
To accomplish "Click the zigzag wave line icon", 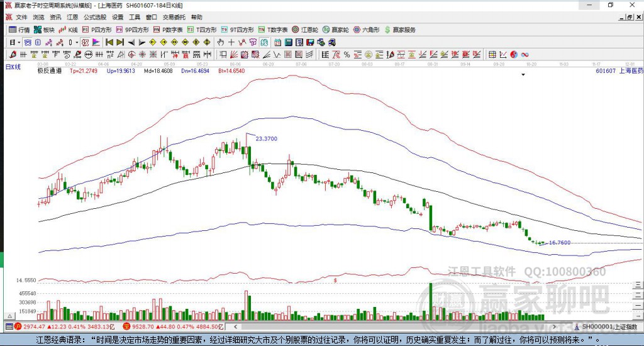I will (277, 54).
